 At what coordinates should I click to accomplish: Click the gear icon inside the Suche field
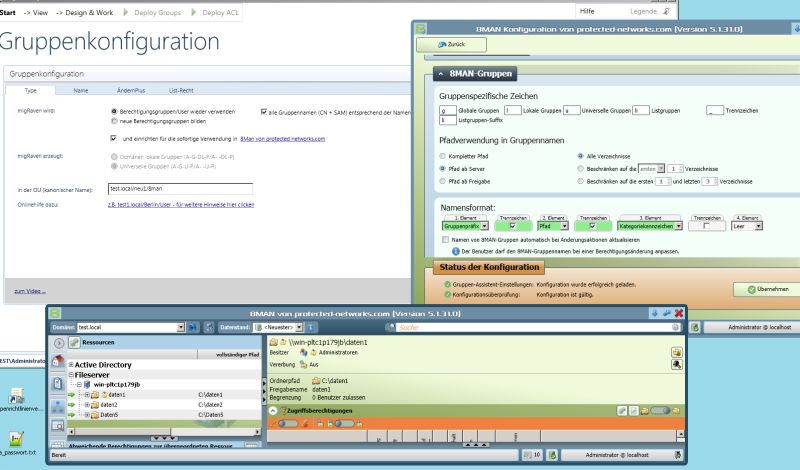pyautogui.click(x=676, y=327)
